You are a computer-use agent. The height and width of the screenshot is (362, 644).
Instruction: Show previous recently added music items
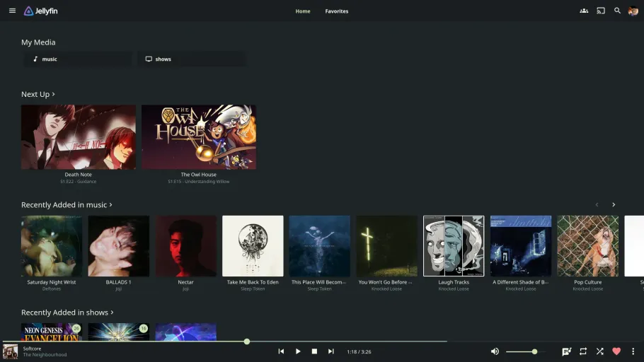click(x=597, y=205)
